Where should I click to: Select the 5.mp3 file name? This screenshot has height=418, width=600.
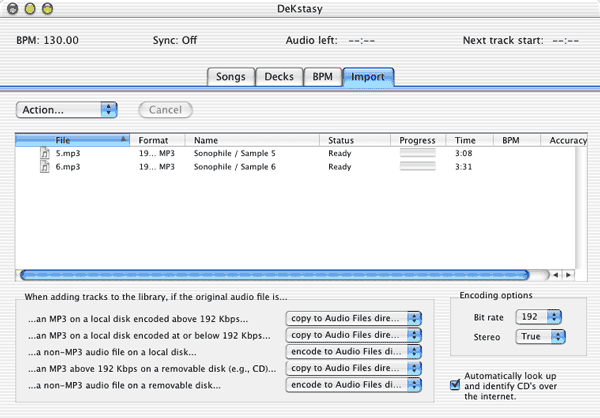click(x=68, y=153)
